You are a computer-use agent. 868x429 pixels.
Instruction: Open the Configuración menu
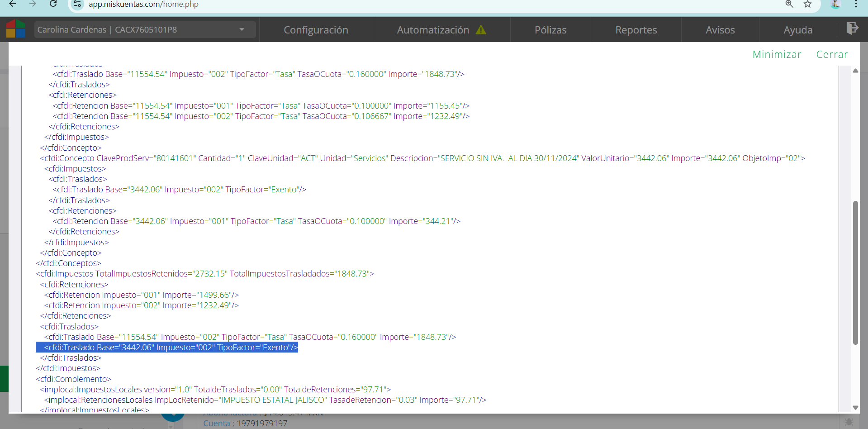click(x=316, y=30)
